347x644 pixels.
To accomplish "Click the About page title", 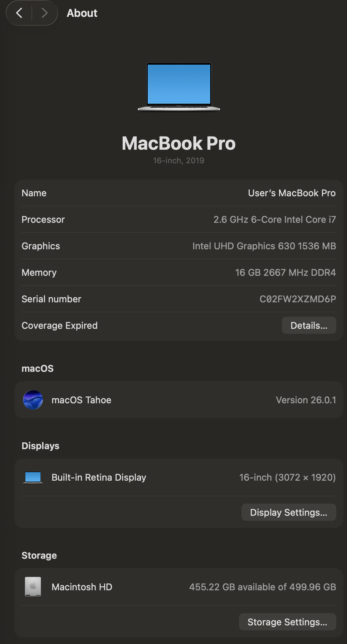I will pyautogui.click(x=82, y=13).
